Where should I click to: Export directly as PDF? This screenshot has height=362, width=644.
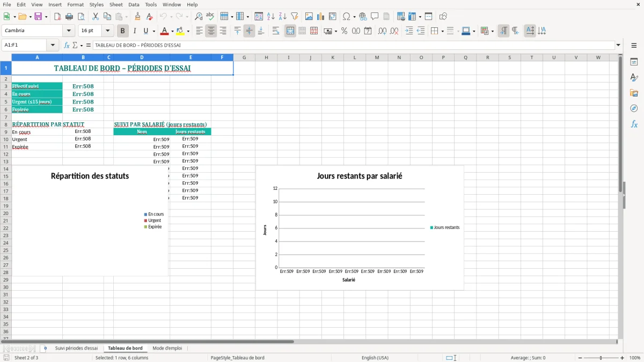point(57,17)
